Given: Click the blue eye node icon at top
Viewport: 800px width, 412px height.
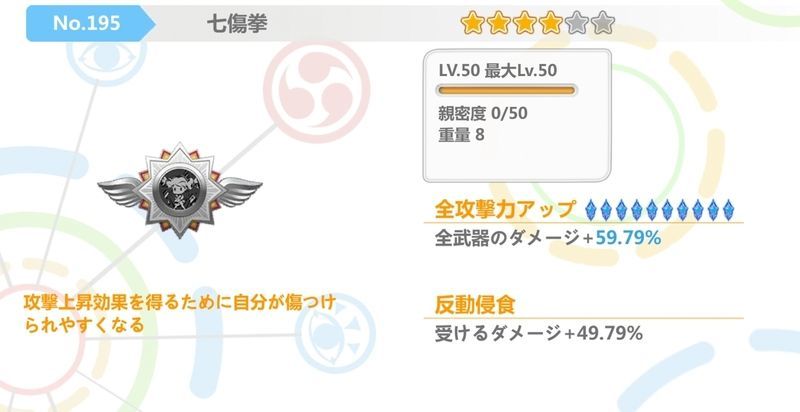Looking at the screenshot, I should pyautogui.click(x=107, y=59).
